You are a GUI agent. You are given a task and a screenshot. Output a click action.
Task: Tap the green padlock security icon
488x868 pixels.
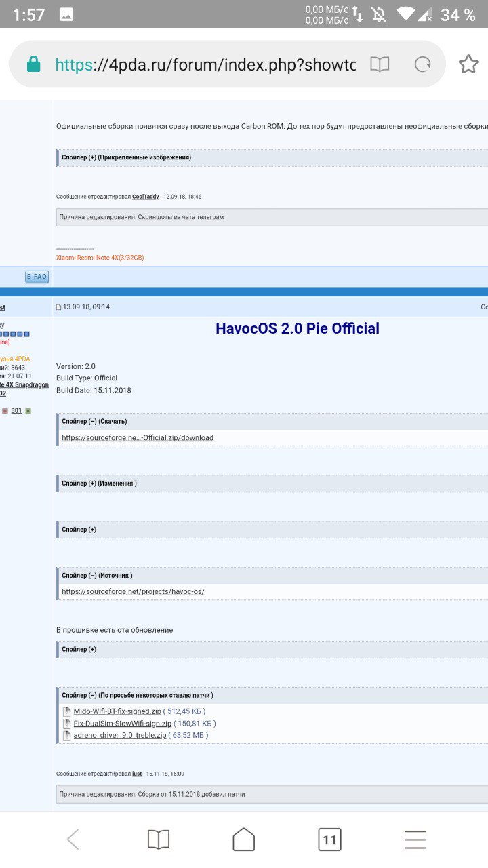point(33,64)
